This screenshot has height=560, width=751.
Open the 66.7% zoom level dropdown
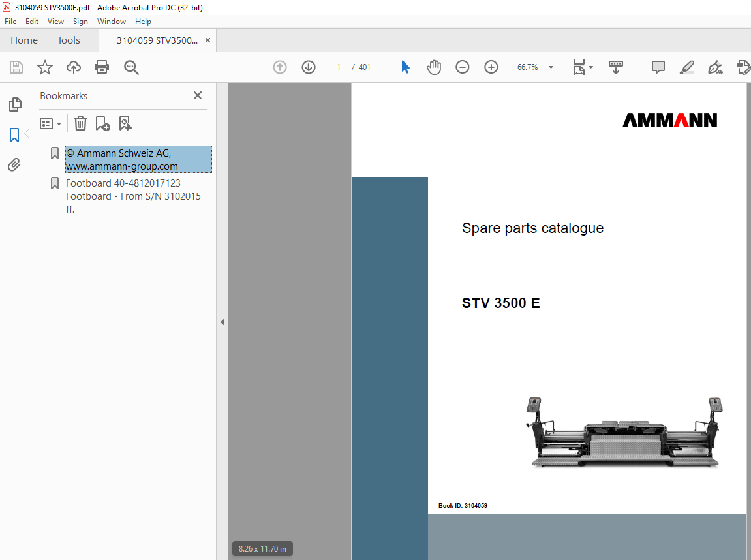point(535,67)
